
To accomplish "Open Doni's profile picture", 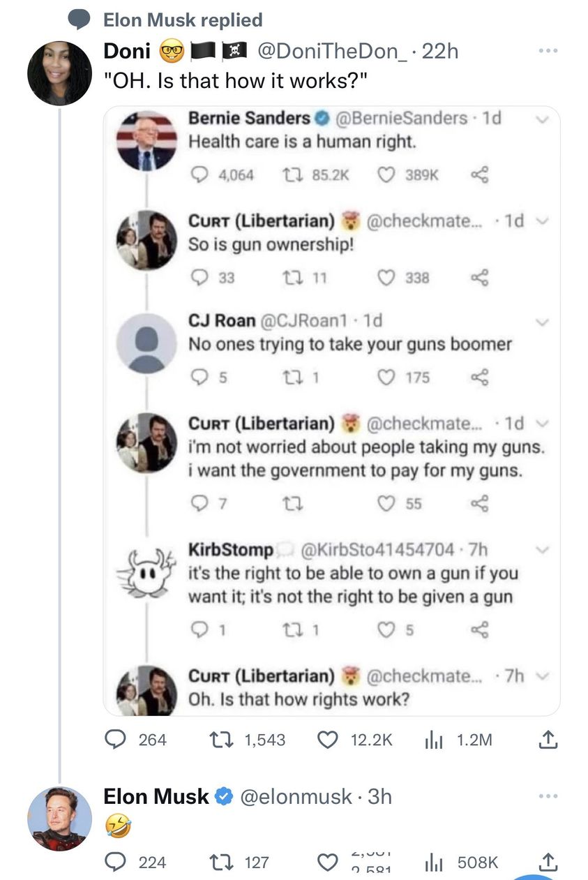I will (x=59, y=73).
